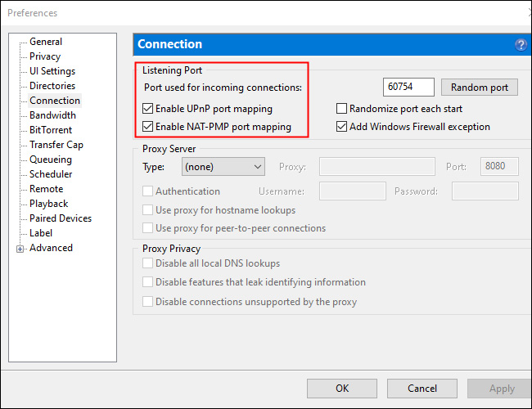Enable Randomize port each start
The image size is (532, 409).
(342, 109)
